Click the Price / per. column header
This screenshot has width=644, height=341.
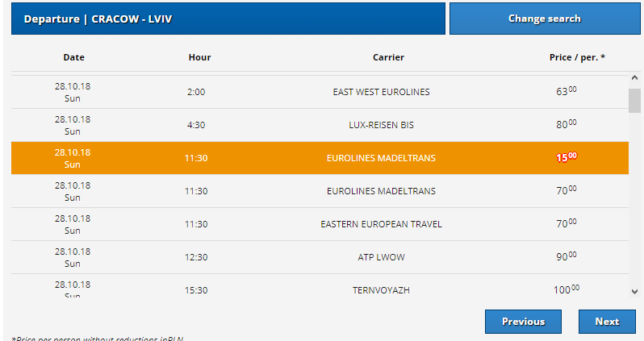[x=577, y=57]
